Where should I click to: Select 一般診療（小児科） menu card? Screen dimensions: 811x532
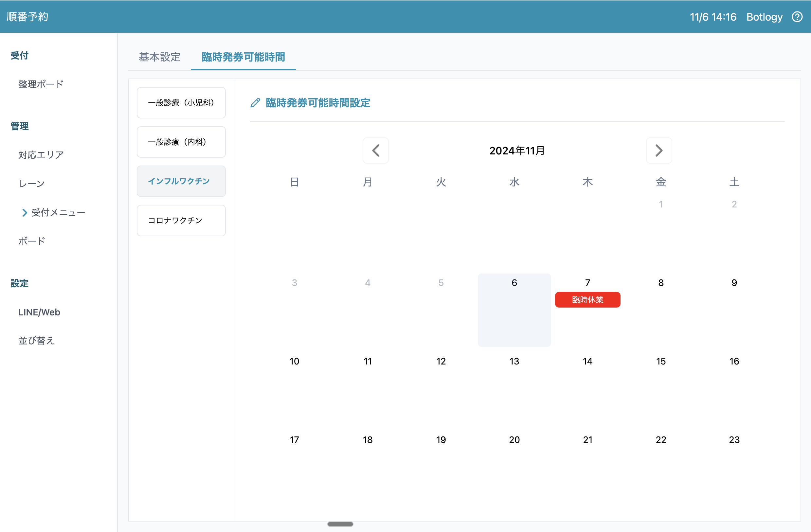tap(181, 103)
